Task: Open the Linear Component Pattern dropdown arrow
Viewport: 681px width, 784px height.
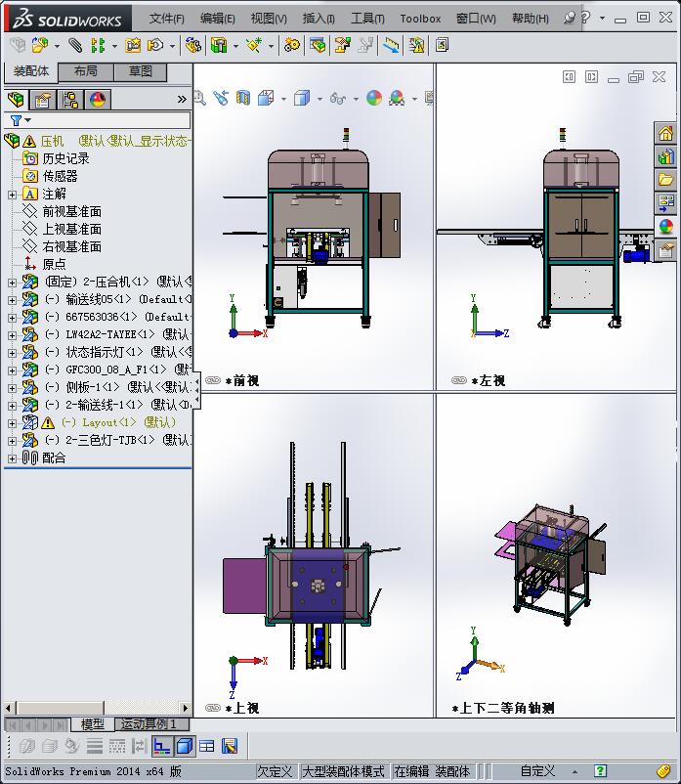Action: [x=114, y=47]
